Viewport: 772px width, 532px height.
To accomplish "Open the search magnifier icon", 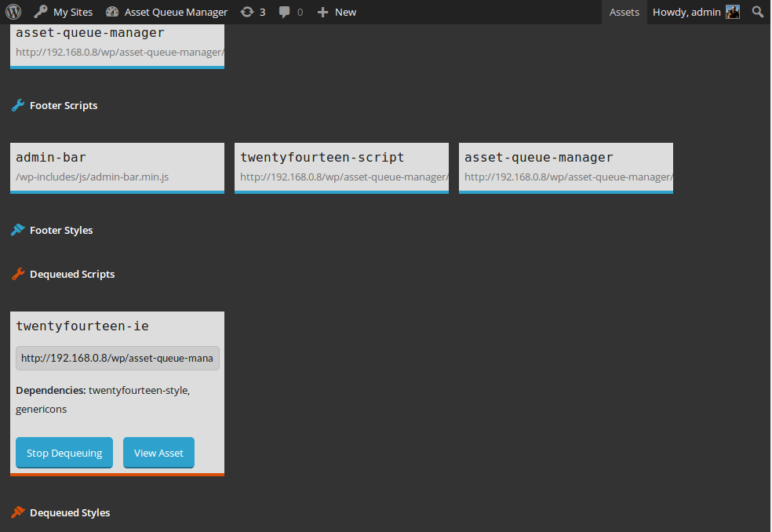I will tap(757, 12).
